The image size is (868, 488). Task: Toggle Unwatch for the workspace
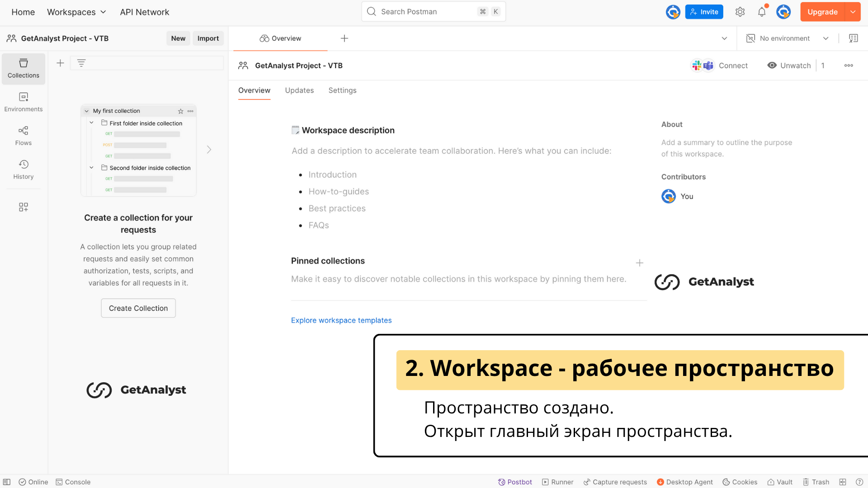[789, 66]
